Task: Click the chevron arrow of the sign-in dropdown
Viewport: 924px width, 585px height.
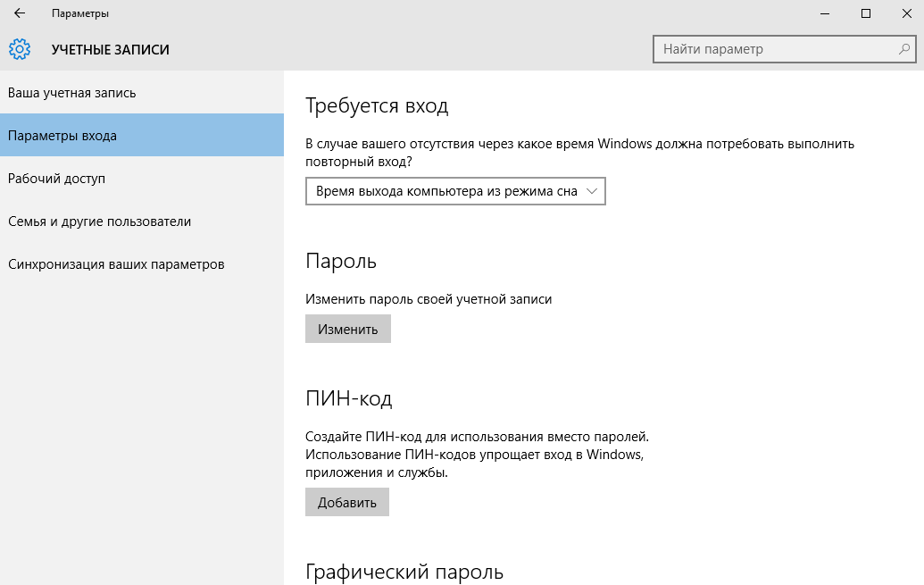Action: coord(593,191)
